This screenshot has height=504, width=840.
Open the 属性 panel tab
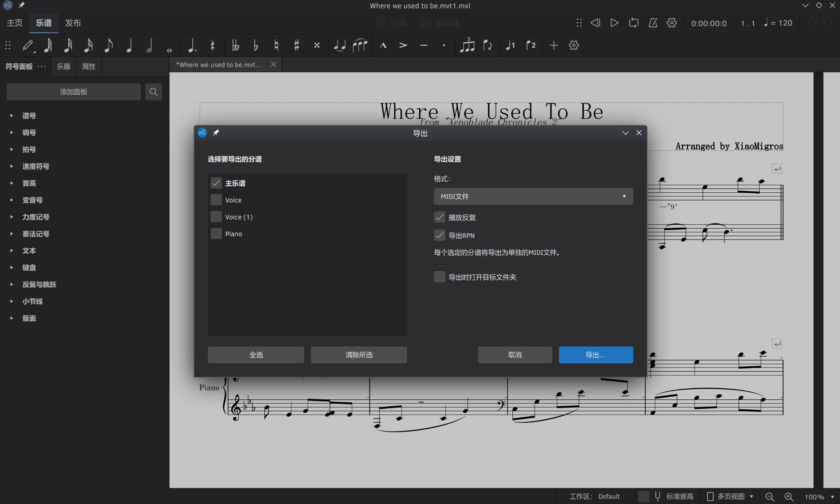pos(89,66)
